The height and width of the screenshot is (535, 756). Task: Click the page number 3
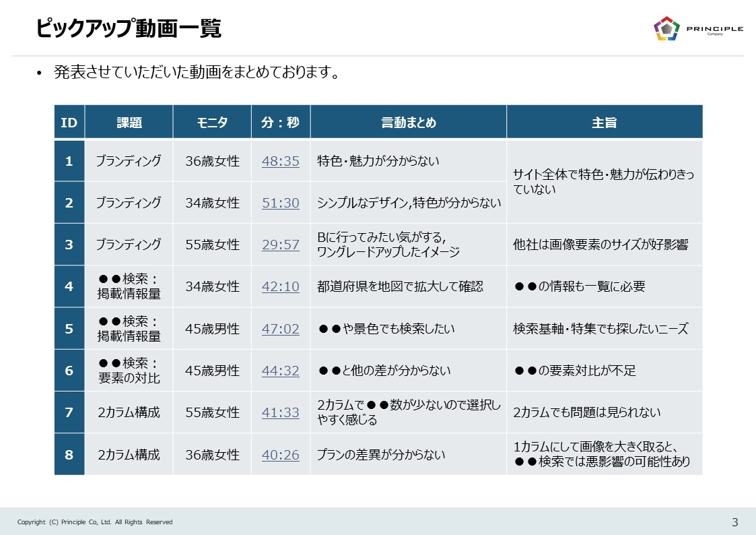(x=733, y=522)
